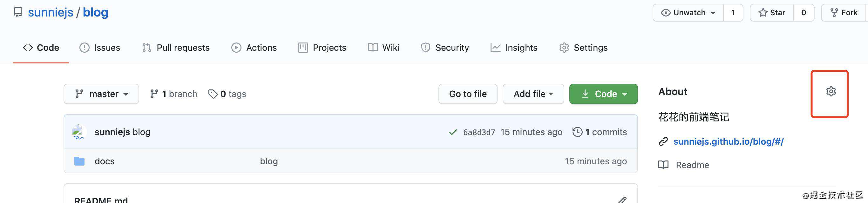
Task: Click the Go to file button
Action: pos(468,94)
